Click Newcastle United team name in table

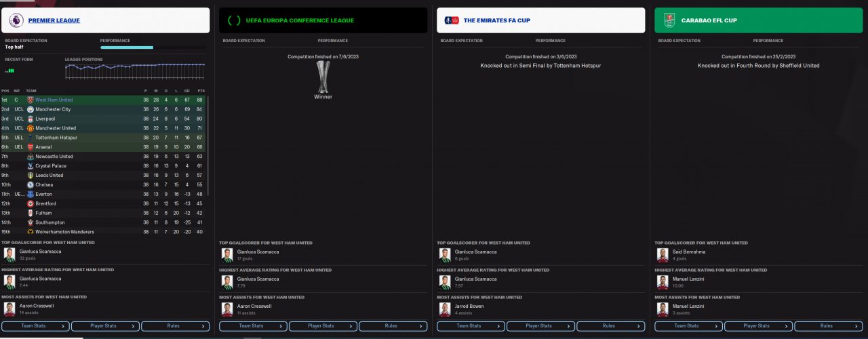click(x=54, y=157)
